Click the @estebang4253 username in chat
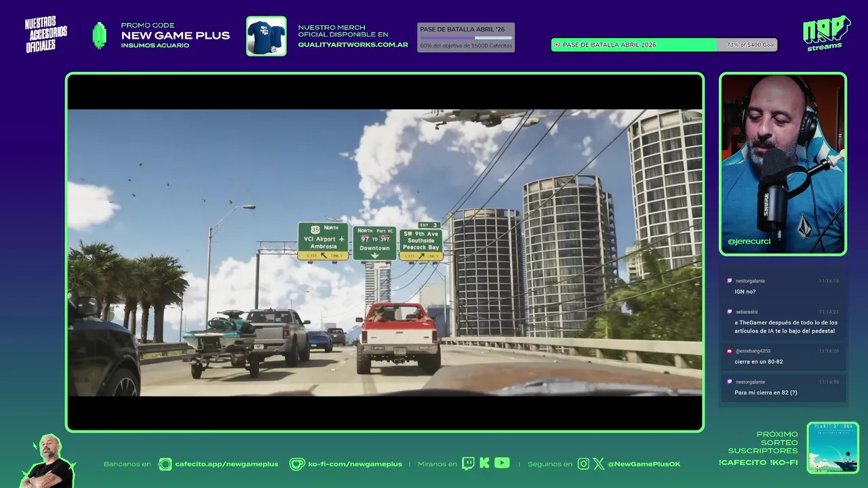This screenshot has height=488, width=868. [x=753, y=351]
